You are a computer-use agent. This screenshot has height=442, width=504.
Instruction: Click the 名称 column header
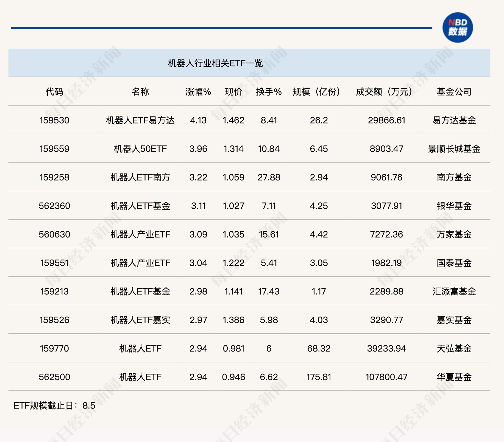tap(140, 92)
